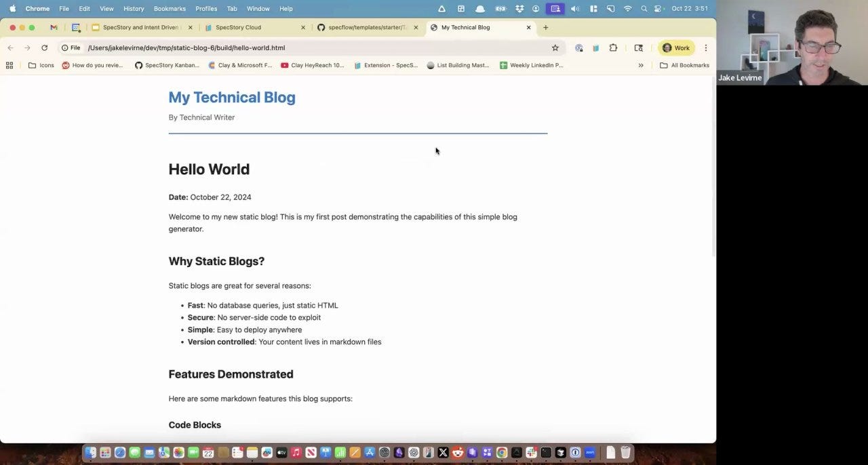Image resolution: width=868 pixels, height=465 pixels.
Task: Open the Help menu
Action: (286, 9)
